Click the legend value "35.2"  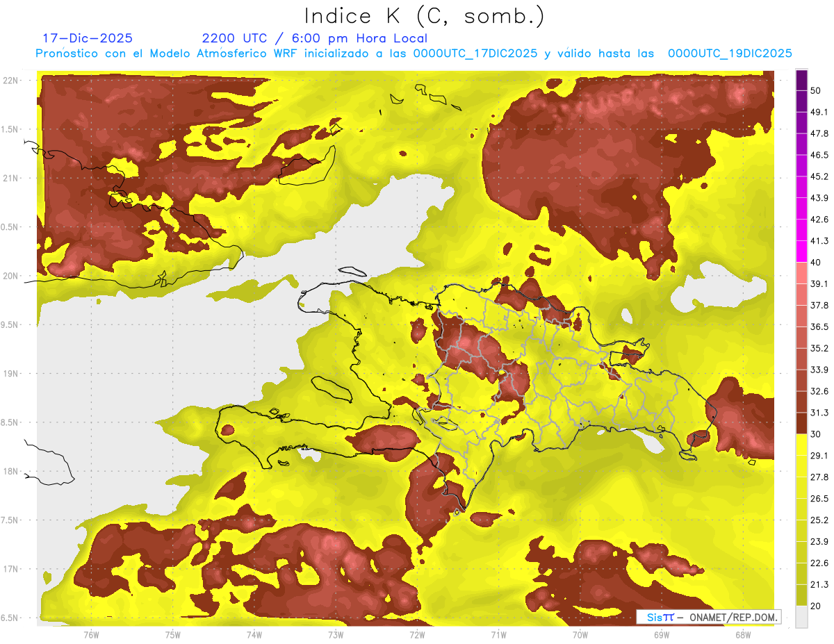(819, 348)
